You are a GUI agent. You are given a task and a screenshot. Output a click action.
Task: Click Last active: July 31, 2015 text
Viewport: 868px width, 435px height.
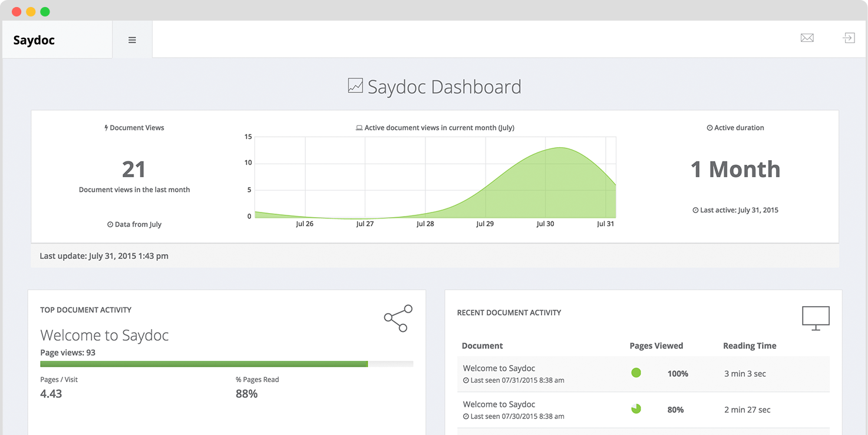739,210
